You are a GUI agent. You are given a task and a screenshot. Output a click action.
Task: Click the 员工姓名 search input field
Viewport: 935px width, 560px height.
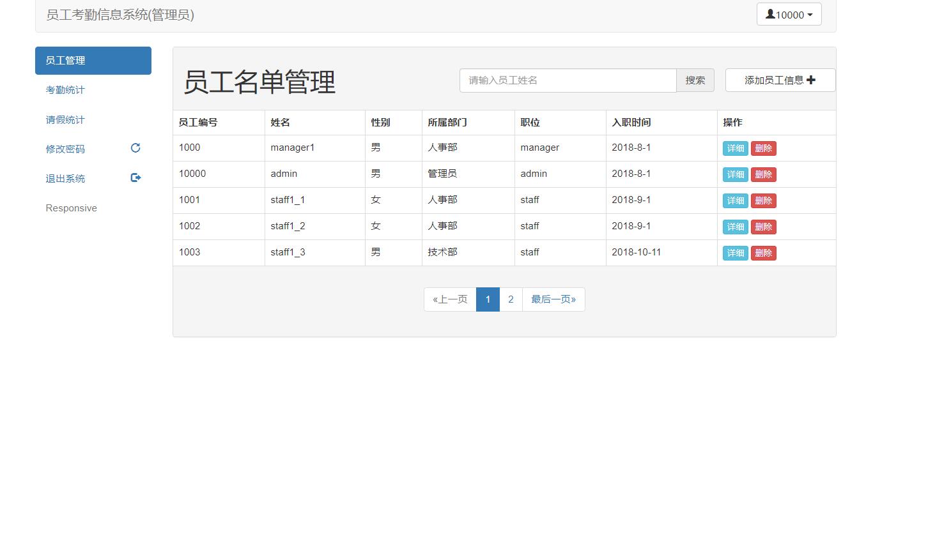568,80
